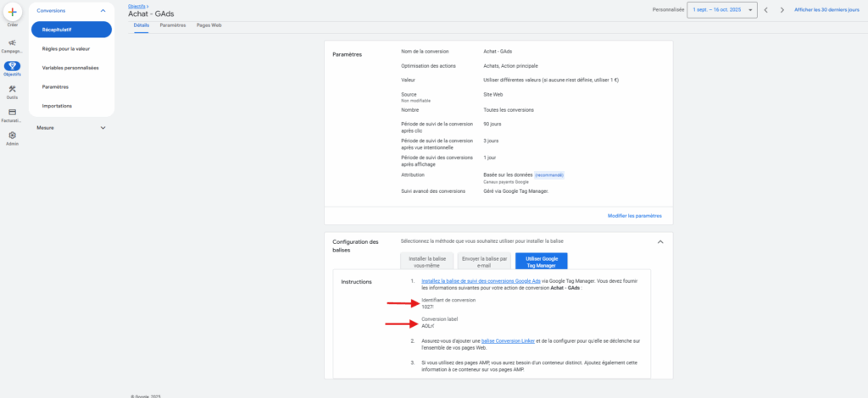Switch to the Détails tab
Image resolution: width=868 pixels, height=398 pixels.
[x=142, y=25]
